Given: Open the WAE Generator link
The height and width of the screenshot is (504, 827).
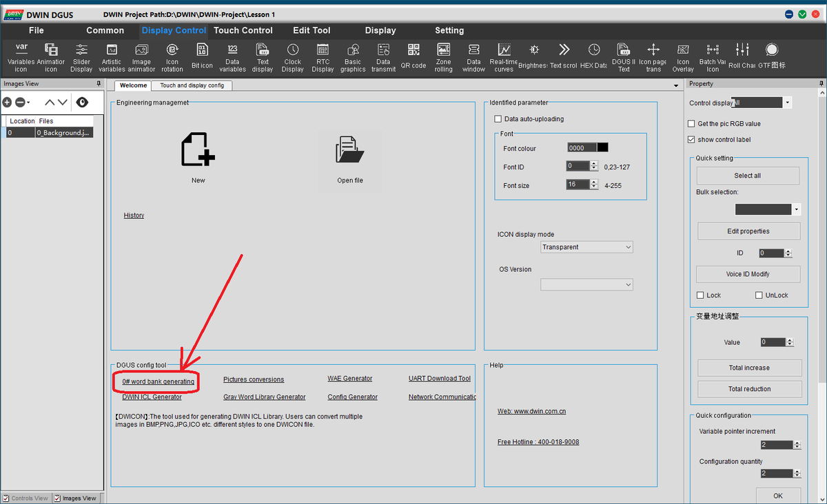Looking at the screenshot, I should (350, 379).
